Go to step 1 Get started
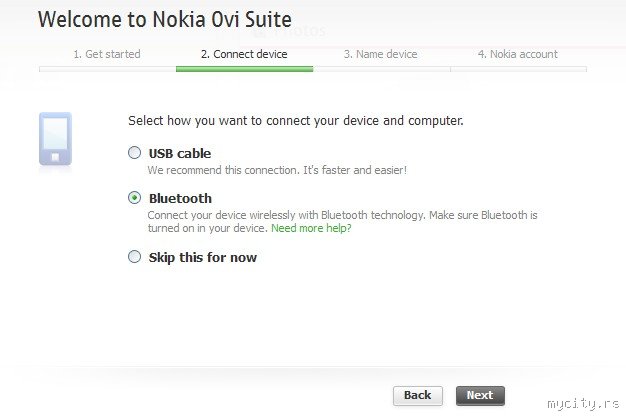Screen dimensions: 626x417 (x=107, y=54)
